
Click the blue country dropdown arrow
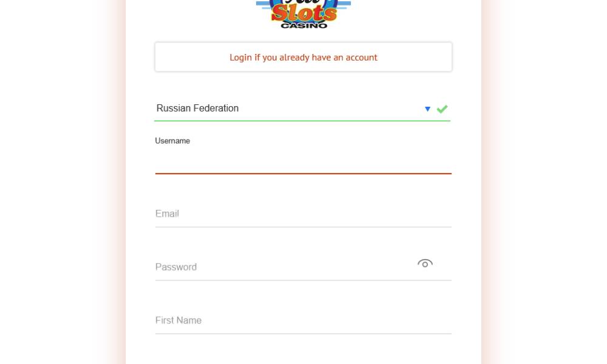427,109
